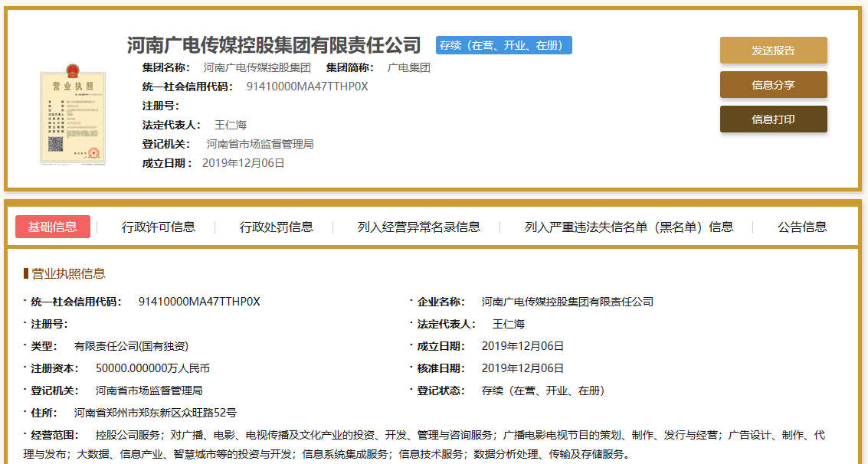Click 王仁海 in the 营业执照信息 section
Screen dimensions: 868x464
[x=509, y=324]
